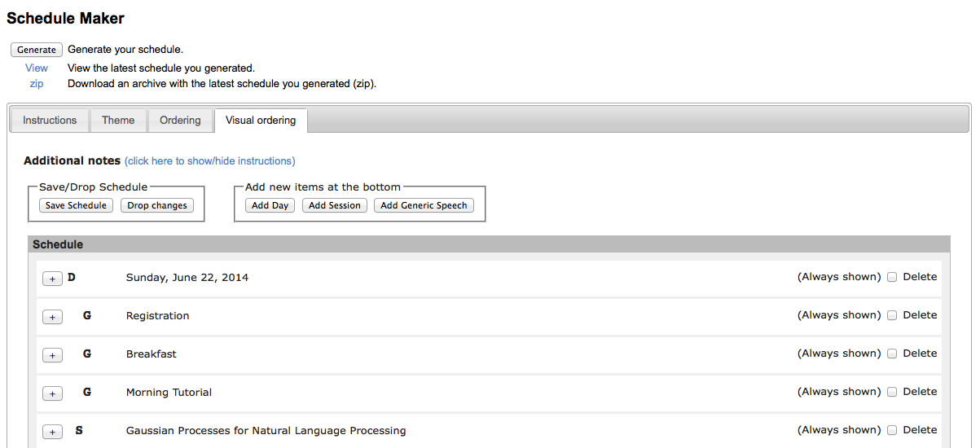Viewport: 980px width, 448px height.
Task: Expand the Registration row with plus button
Action: point(52,317)
